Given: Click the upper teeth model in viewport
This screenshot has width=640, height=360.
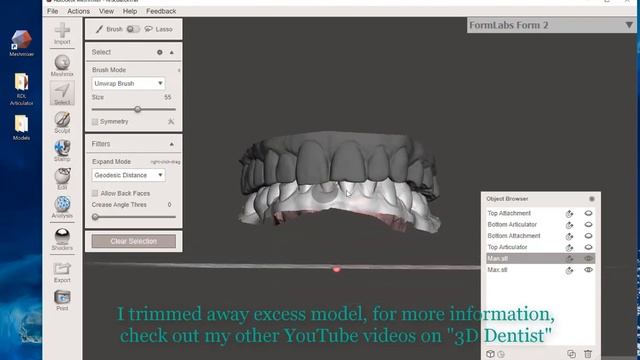Looking at the screenshot, I should tap(339, 161).
